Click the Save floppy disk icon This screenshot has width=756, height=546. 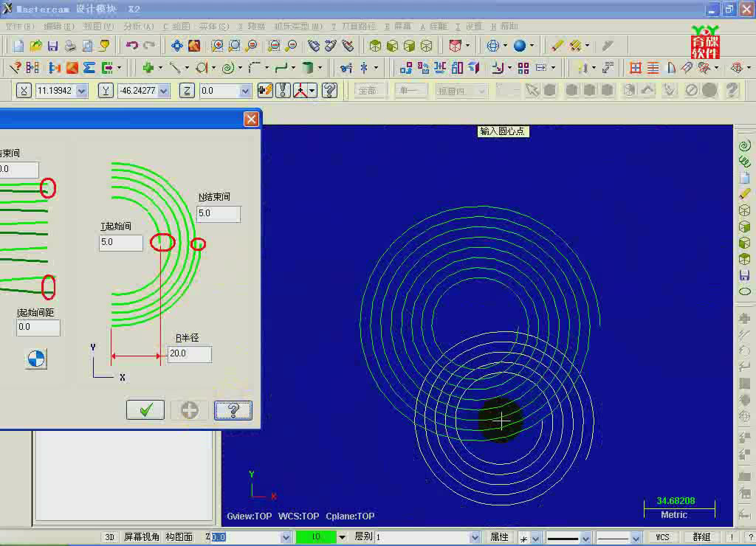[52, 46]
